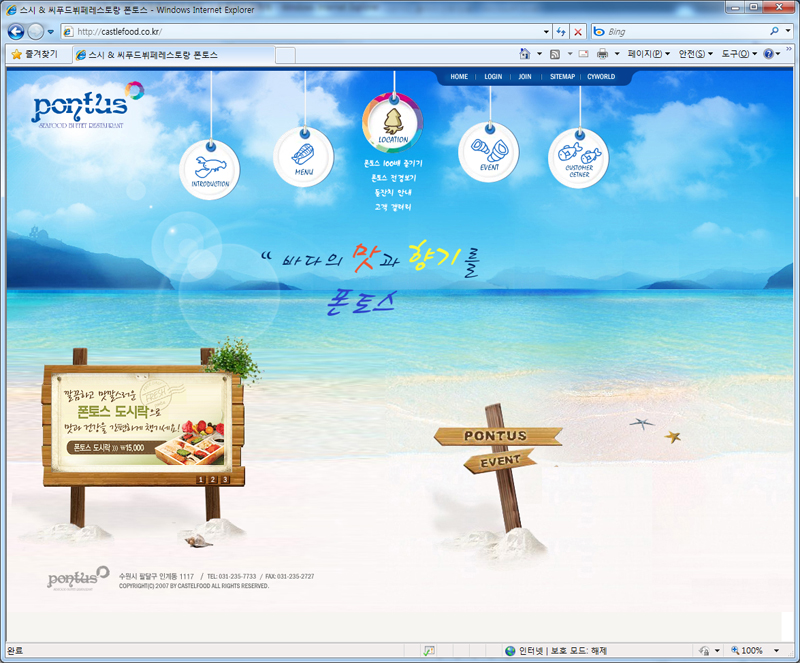Stop loading with the red X icon

[x=578, y=32]
